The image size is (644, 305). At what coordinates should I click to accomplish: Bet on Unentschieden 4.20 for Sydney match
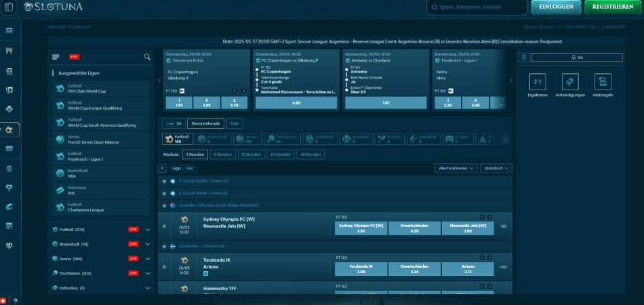414,228
